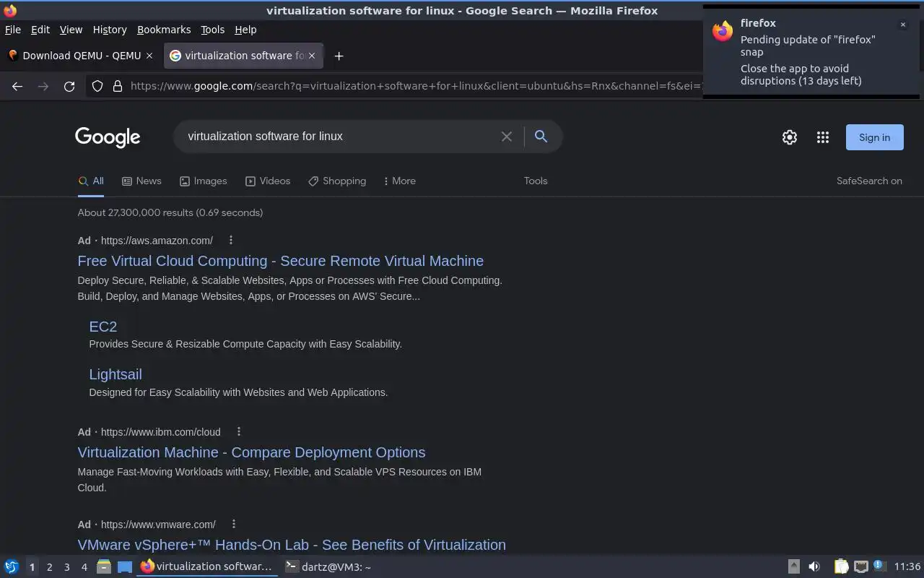
Task: Open the File menu
Action: (13, 30)
